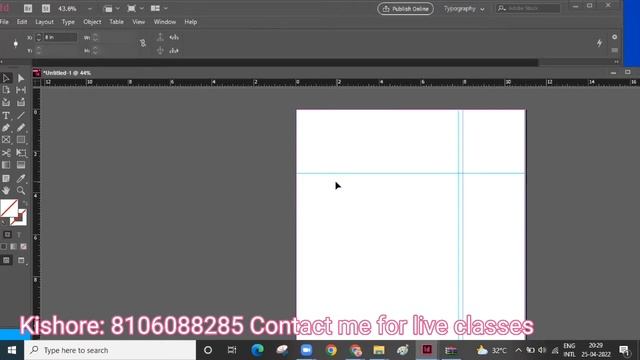
Task: Open the View menu
Action: [x=139, y=22]
